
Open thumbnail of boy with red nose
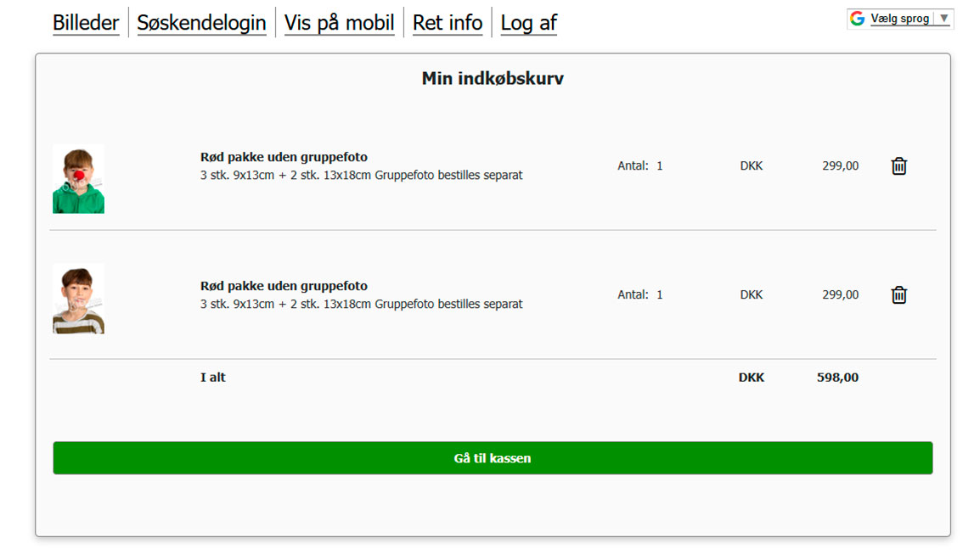click(x=79, y=178)
